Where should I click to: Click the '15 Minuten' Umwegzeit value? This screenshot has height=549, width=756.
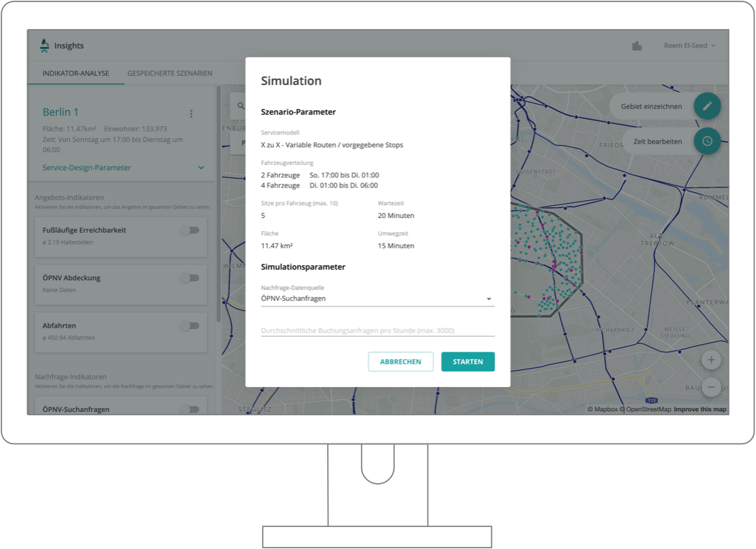coord(396,245)
